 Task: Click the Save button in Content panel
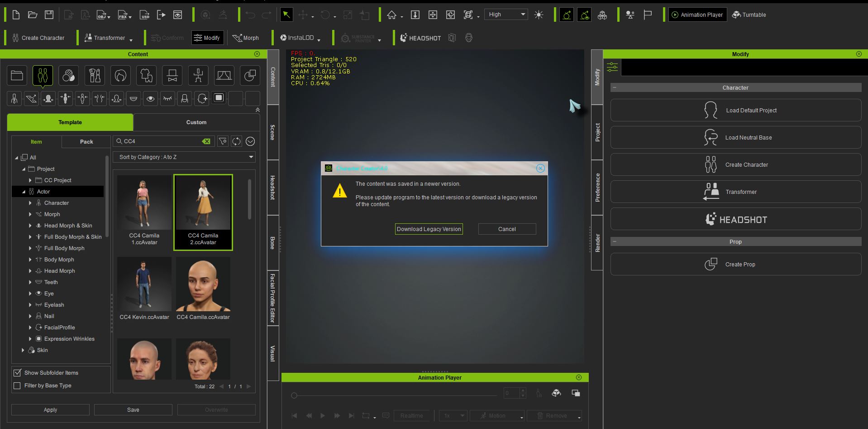tap(133, 410)
